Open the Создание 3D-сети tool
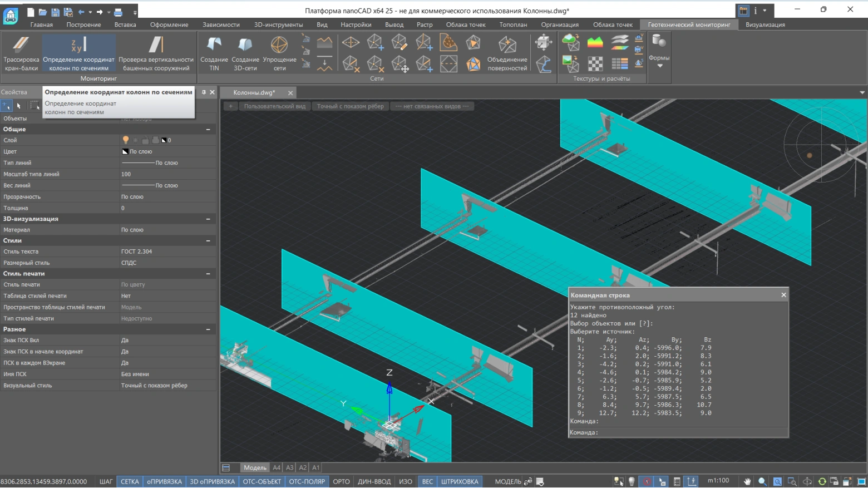Viewport: 868px width, 488px height. pyautogui.click(x=245, y=53)
